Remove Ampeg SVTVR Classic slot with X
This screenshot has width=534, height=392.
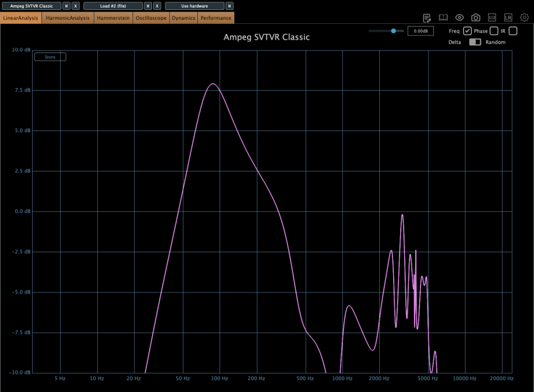76,6
